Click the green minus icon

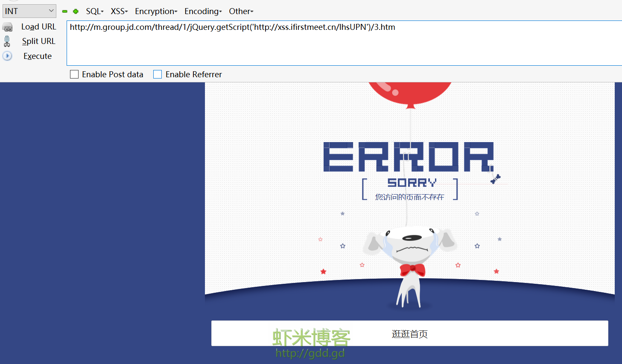point(65,12)
